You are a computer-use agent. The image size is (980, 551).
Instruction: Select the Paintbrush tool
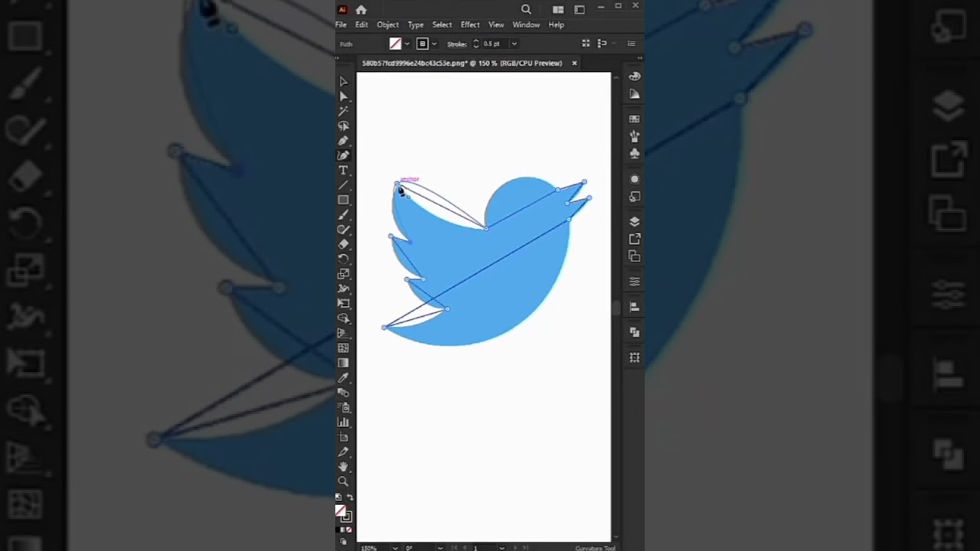(x=343, y=215)
